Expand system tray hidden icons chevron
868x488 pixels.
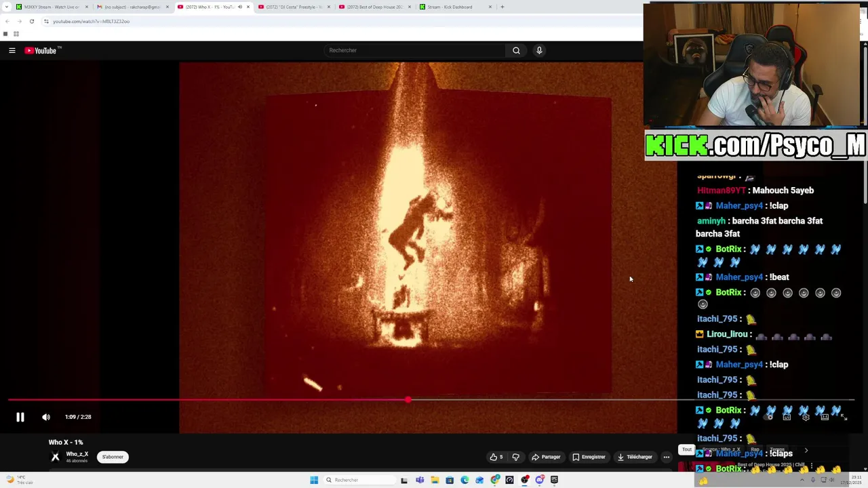(x=802, y=480)
